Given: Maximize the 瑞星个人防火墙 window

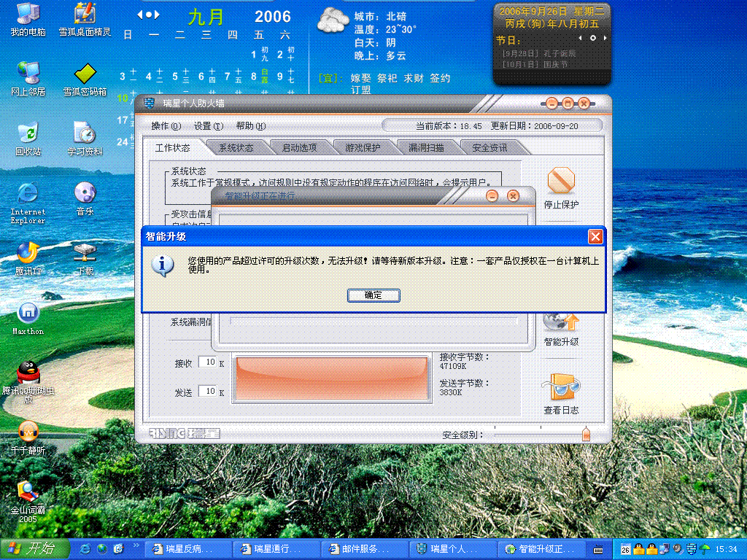Looking at the screenshot, I should [x=568, y=103].
